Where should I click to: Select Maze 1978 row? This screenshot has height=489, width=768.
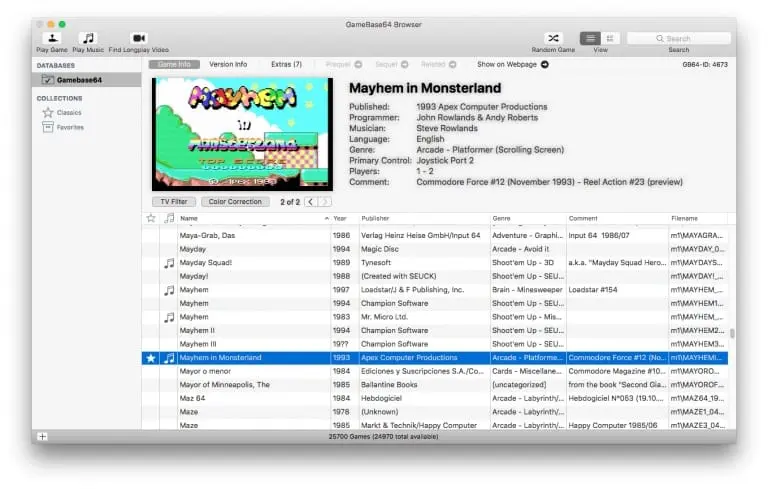[435, 412]
